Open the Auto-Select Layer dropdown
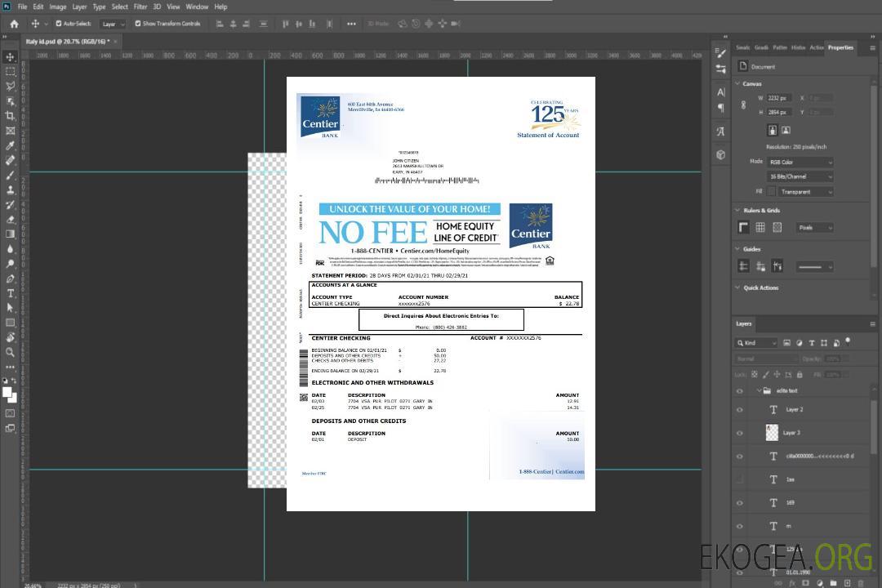 [113, 24]
